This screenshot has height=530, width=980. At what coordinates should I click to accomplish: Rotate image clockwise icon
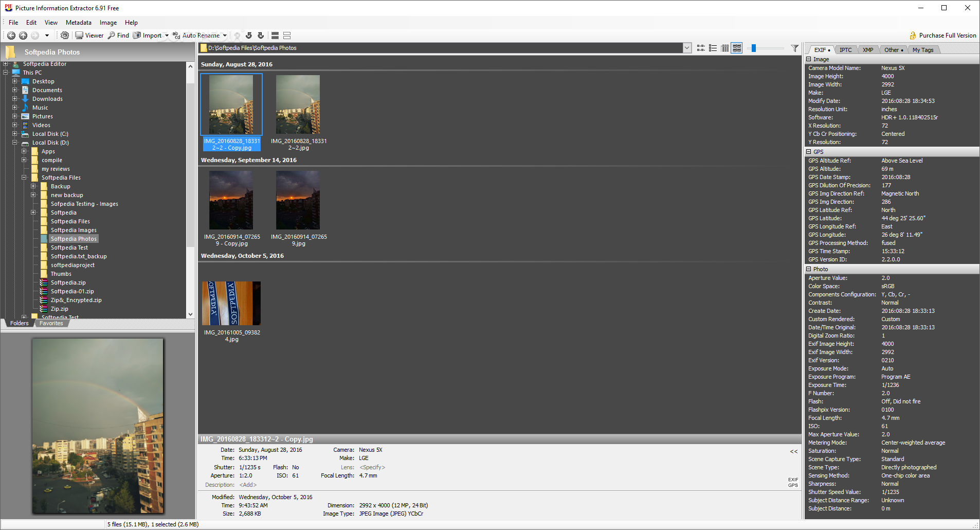coord(261,36)
